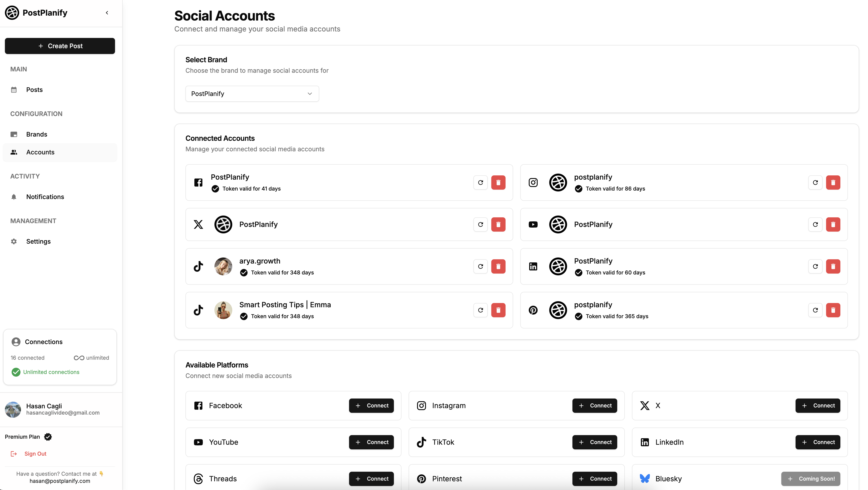Click the 'hasancaglivideo@gmail.com' email text
This screenshot has width=868, height=490.
[63, 413]
